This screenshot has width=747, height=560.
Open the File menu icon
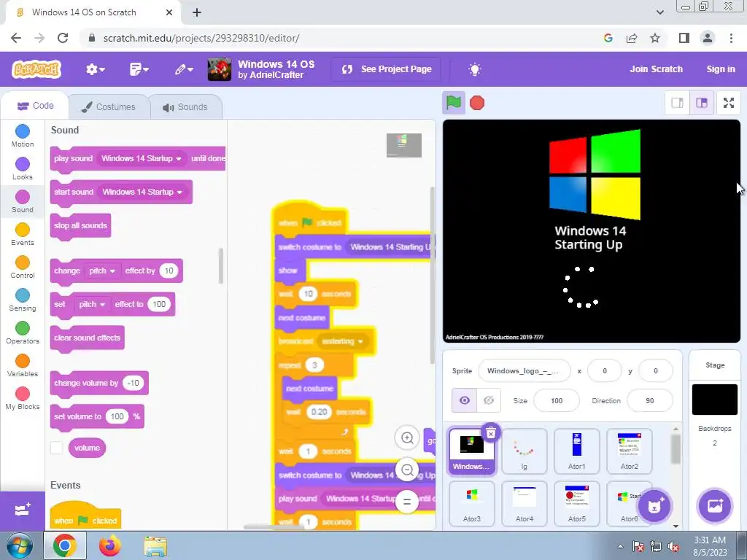coord(139,69)
